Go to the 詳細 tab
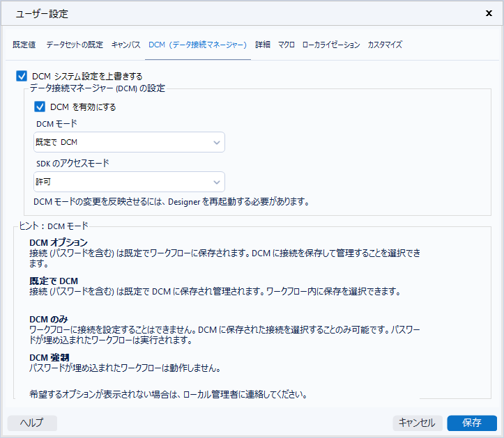 (x=263, y=45)
